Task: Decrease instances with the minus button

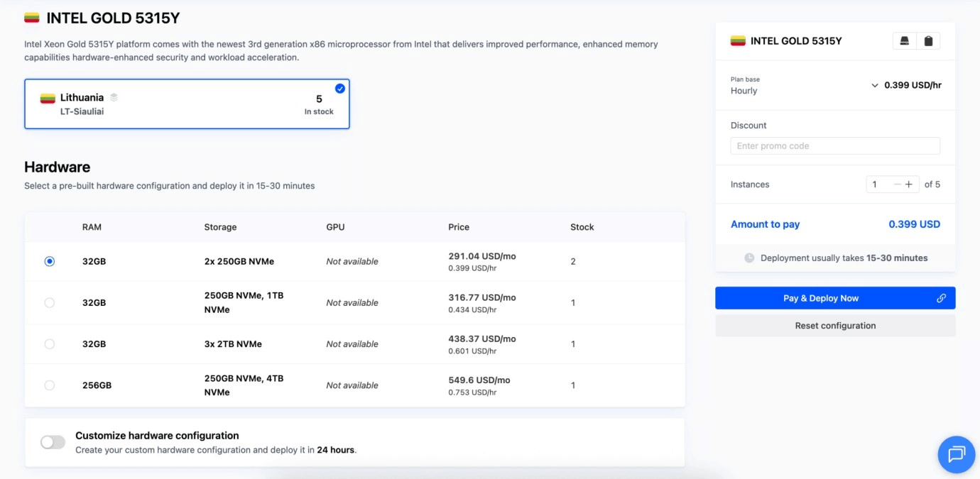Action: (897, 185)
